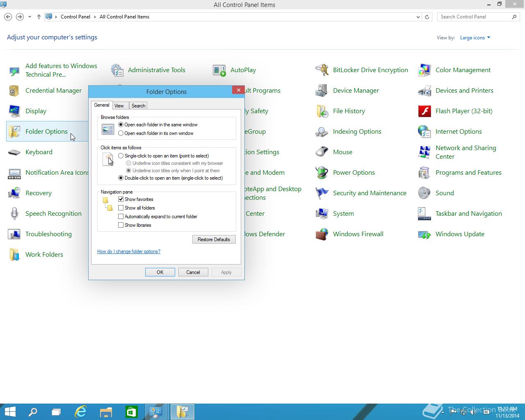Open Internet Options icon
The image size is (525, 420).
click(x=425, y=132)
